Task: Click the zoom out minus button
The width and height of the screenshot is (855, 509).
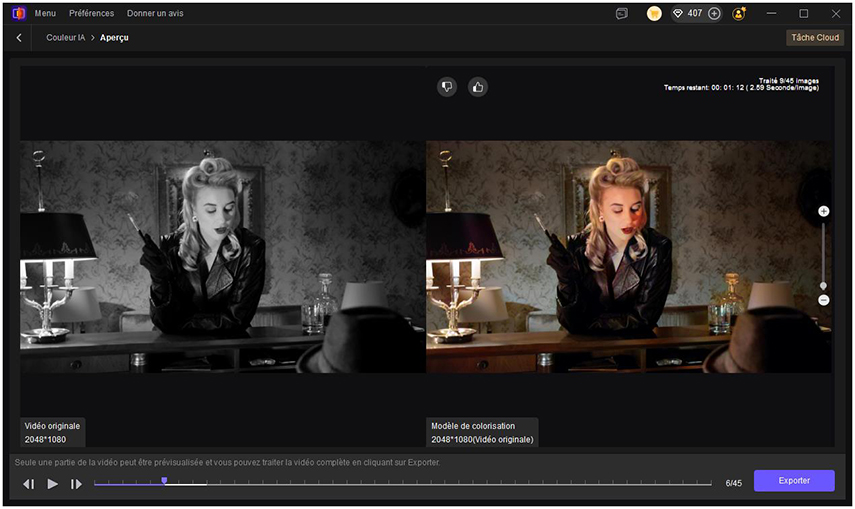Action: pyautogui.click(x=823, y=300)
